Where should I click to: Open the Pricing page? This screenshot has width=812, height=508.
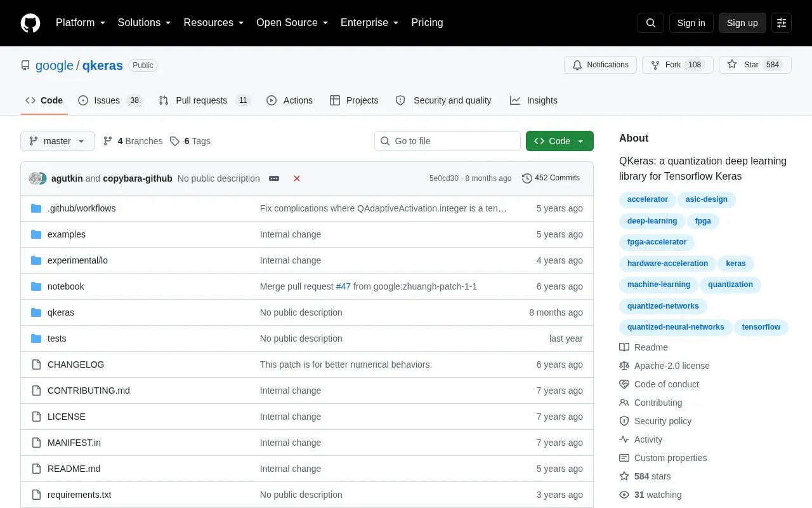pyautogui.click(x=427, y=23)
